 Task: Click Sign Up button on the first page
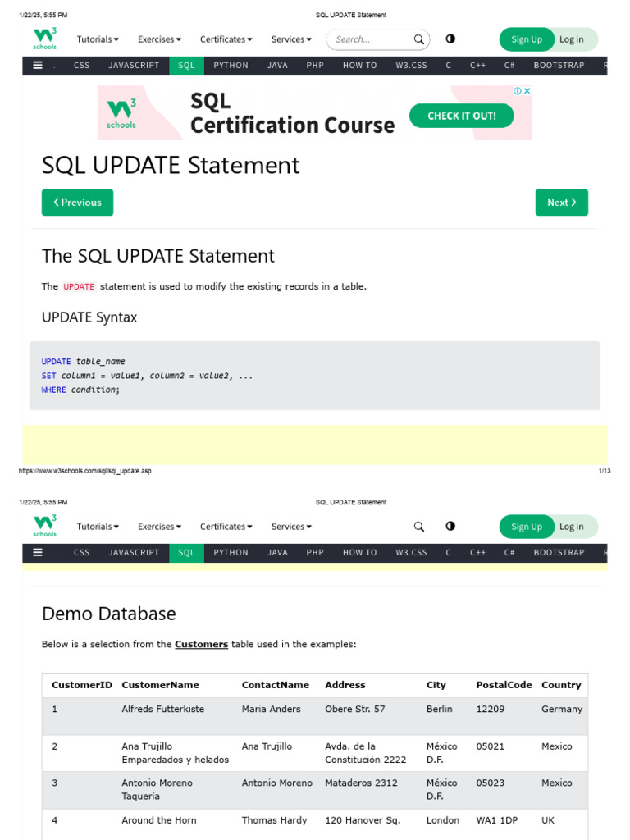click(527, 39)
